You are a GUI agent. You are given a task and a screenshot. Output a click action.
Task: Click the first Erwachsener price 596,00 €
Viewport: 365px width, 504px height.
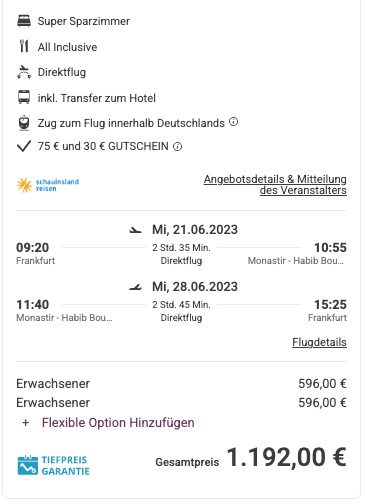[x=322, y=384]
